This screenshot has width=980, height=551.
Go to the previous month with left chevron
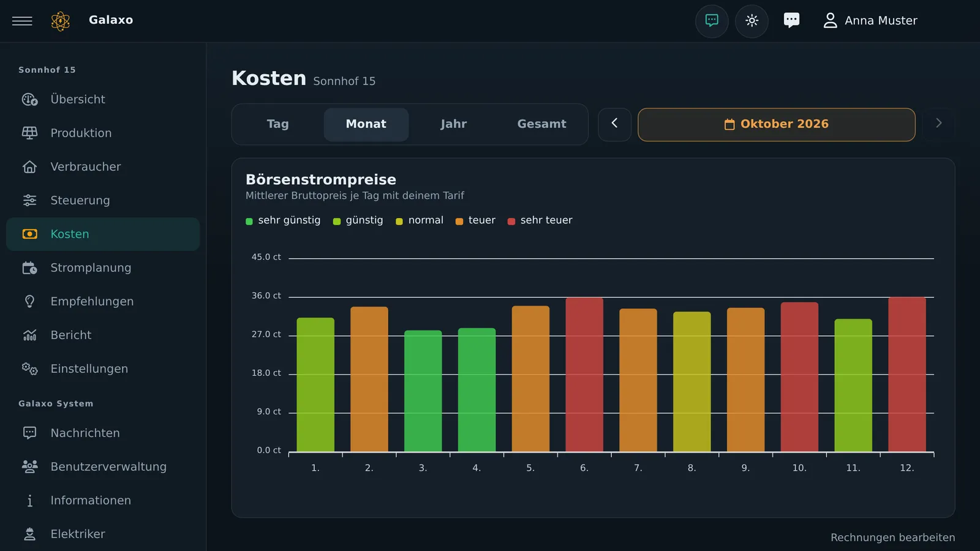pyautogui.click(x=614, y=124)
